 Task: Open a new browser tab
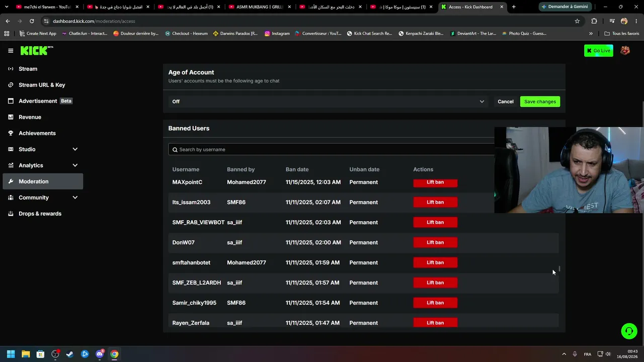[x=514, y=7]
